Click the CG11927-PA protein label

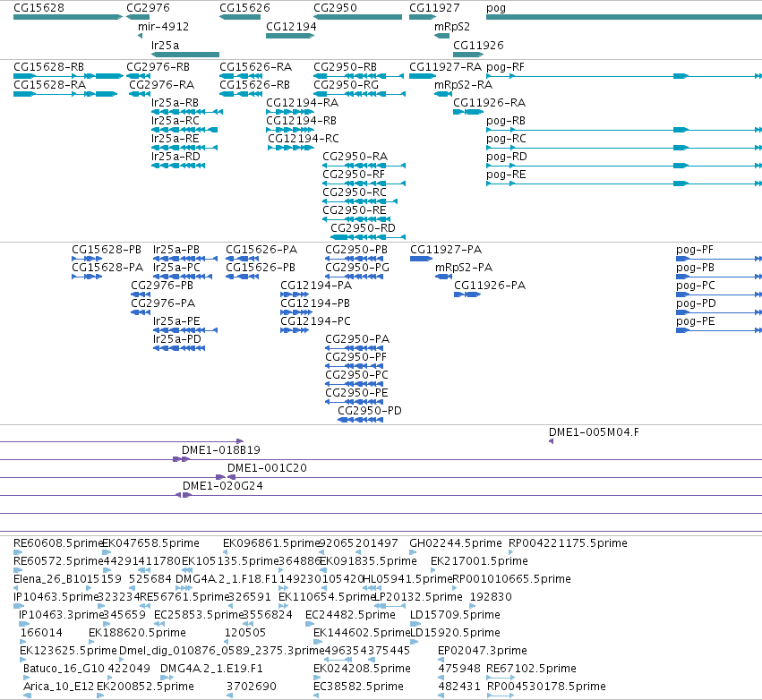[446, 250]
